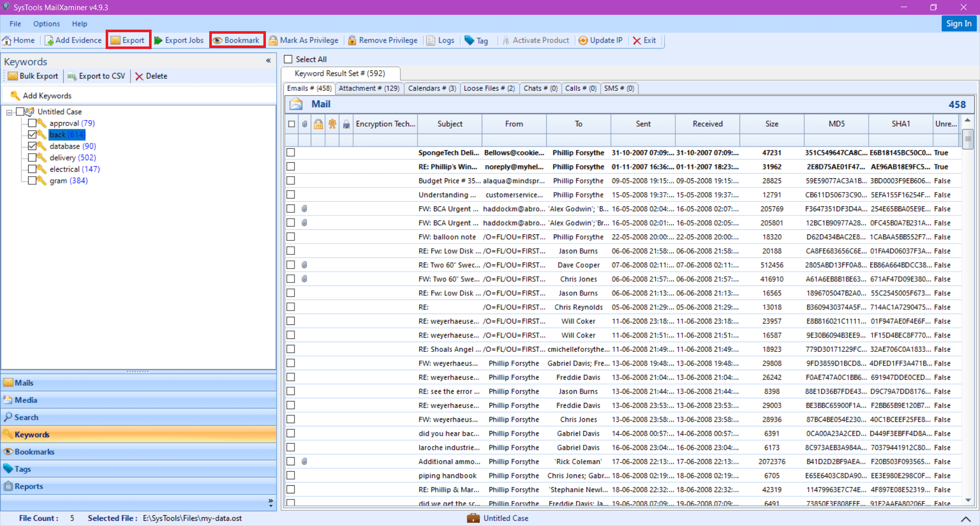
Task: Check SpongeTech Deli... email row checkbox
Action: click(291, 152)
